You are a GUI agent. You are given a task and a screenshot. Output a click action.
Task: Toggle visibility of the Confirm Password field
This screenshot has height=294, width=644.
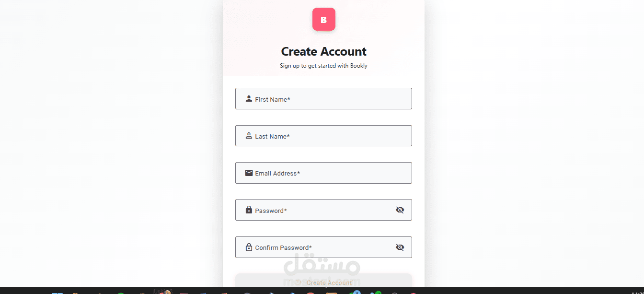(x=400, y=247)
